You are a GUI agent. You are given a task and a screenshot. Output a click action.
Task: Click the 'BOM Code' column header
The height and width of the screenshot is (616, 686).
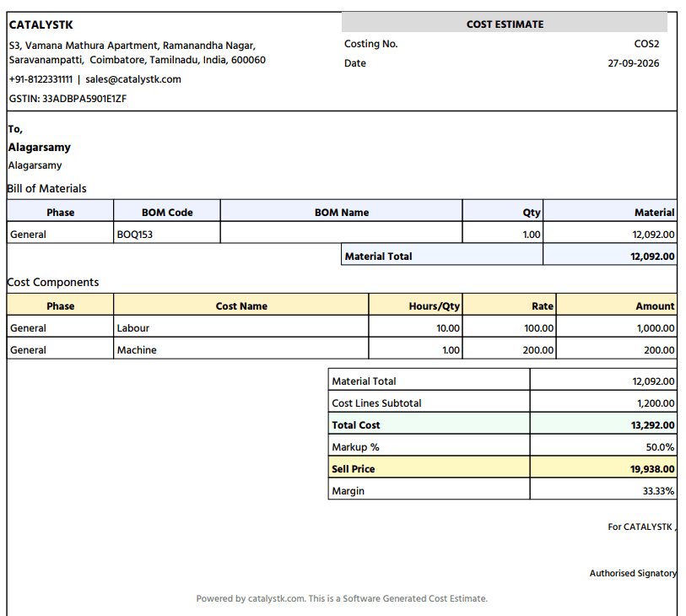click(x=167, y=212)
